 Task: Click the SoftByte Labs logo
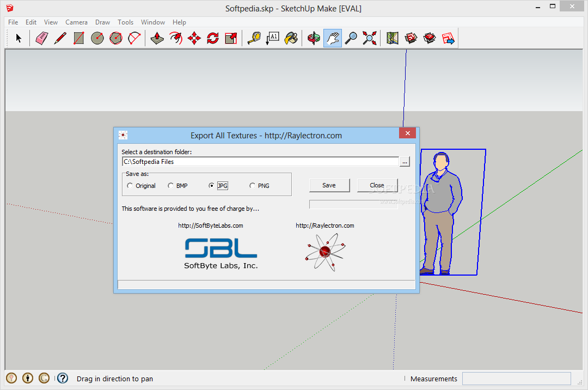pos(221,254)
